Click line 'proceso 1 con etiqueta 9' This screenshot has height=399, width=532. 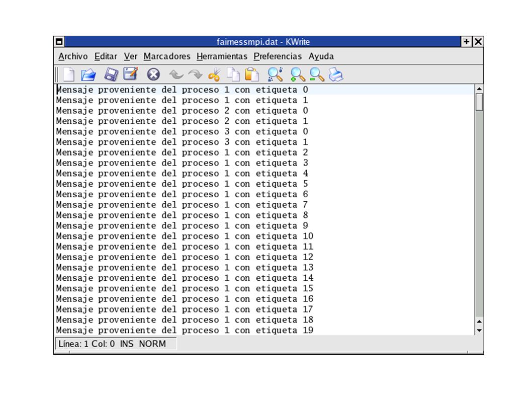[182, 226]
